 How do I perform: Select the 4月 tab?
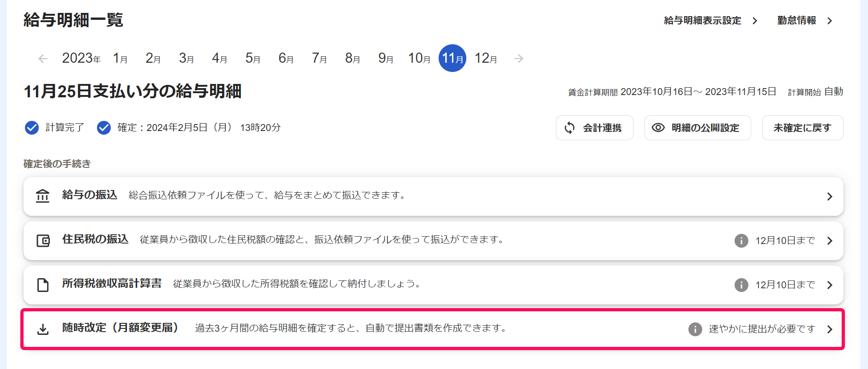tap(219, 58)
